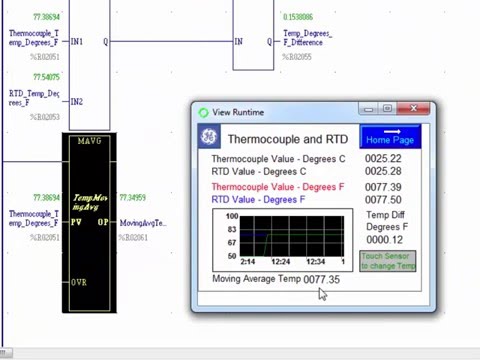Screen dimensions: 480x360
Task: Click the PV input pin label
Action: coord(76,222)
